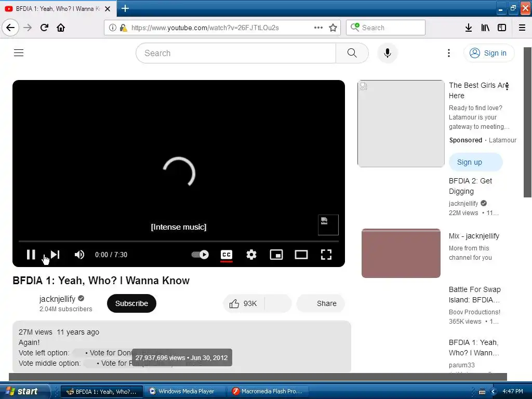This screenshot has width=532, height=399.
Task: Open connection security lock icon
Action: click(x=124, y=28)
